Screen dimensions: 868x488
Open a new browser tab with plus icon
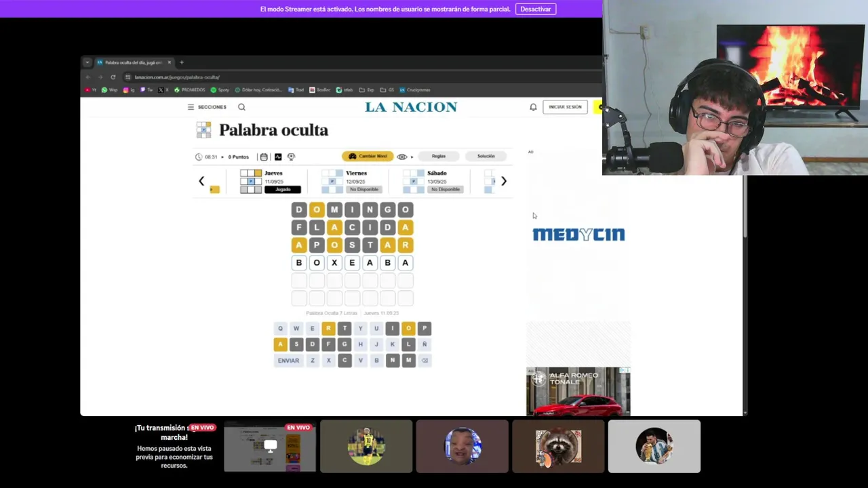point(181,62)
